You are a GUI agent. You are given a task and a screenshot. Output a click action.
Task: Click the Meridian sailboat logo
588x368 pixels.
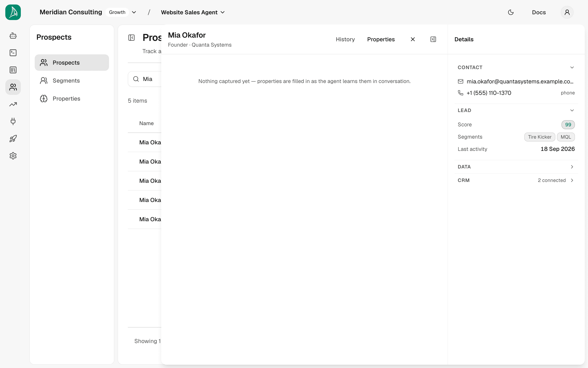[13, 12]
